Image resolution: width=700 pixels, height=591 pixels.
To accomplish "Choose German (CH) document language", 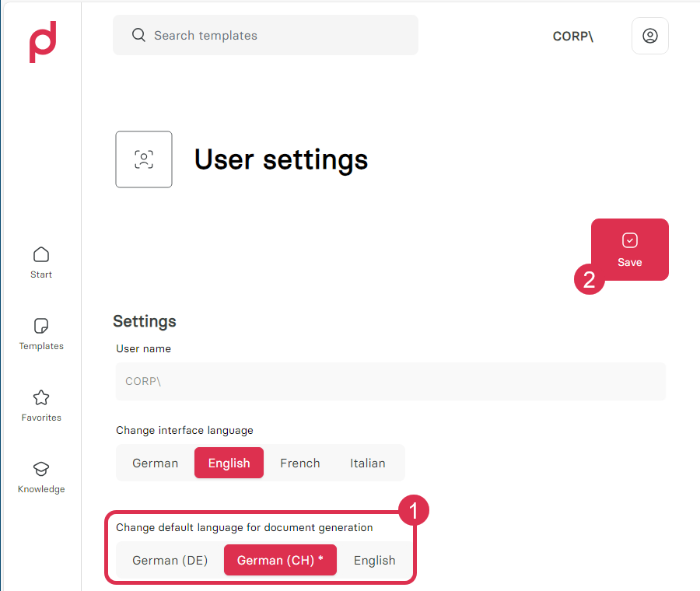I will [280, 560].
